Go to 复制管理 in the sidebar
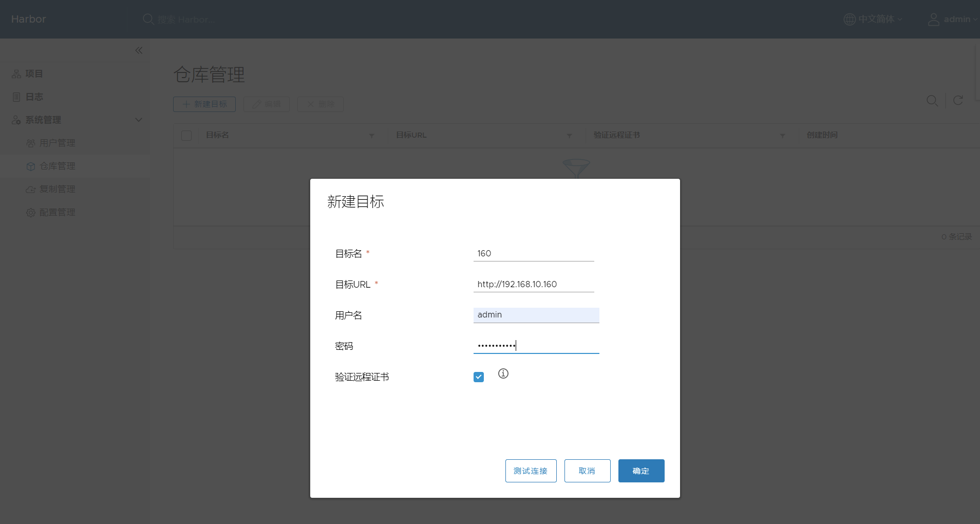 [57, 189]
